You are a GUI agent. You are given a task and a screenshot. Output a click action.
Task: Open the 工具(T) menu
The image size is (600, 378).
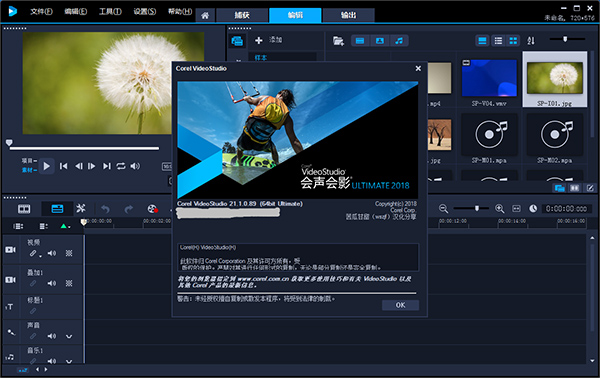(110, 11)
